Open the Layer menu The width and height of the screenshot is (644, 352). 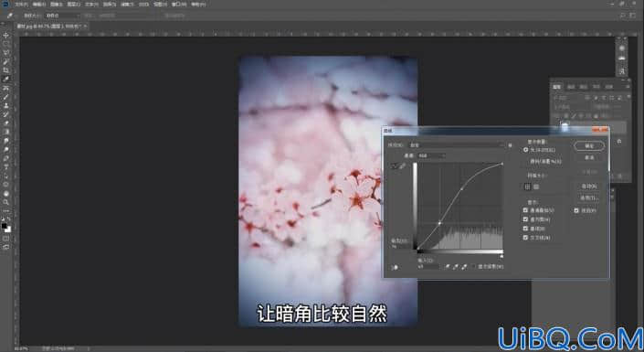[74, 4]
